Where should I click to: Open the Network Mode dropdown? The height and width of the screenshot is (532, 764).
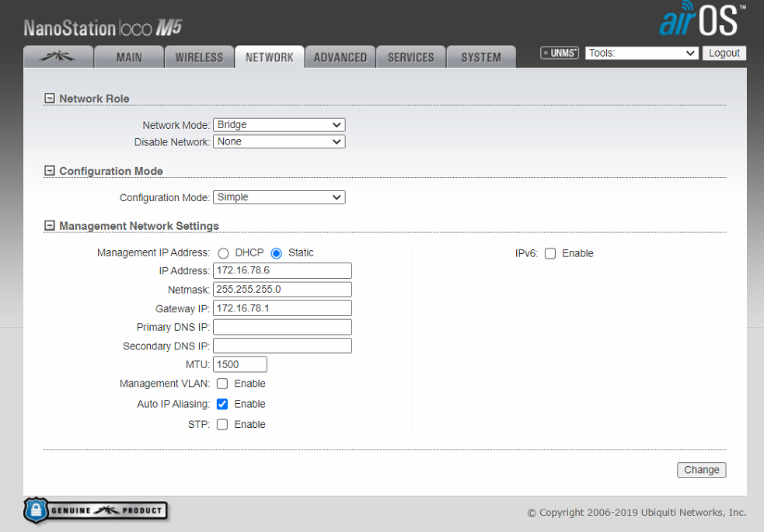coord(279,124)
